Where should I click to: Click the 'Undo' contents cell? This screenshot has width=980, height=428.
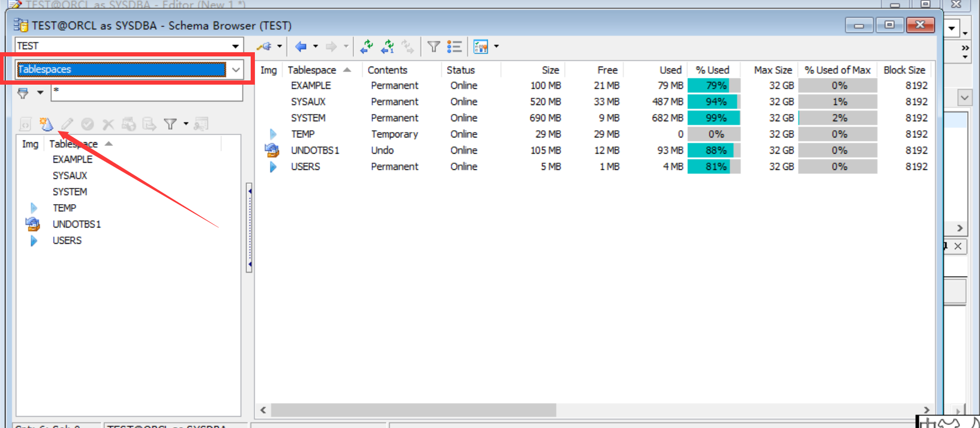382,151
